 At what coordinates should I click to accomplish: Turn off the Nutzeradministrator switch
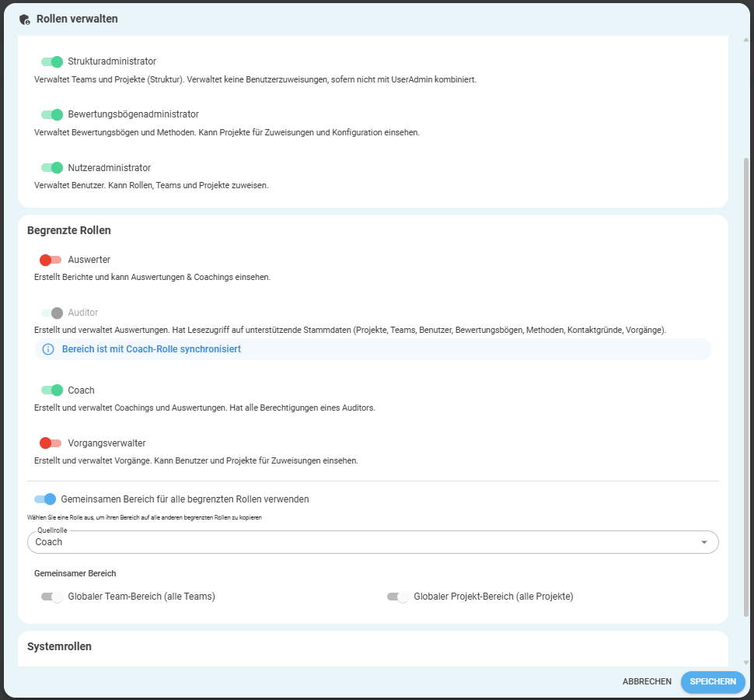point(52,167)
